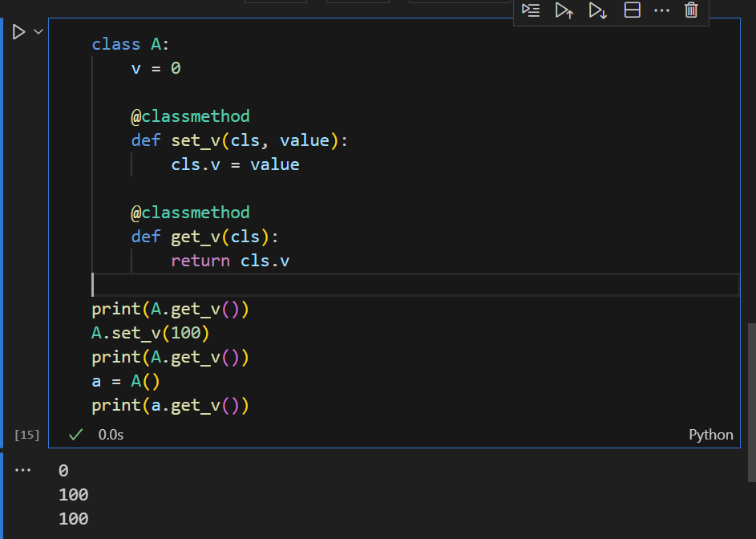Click execution count [15] label
Viewport: 756px width, 539px height.
[27, 435]
